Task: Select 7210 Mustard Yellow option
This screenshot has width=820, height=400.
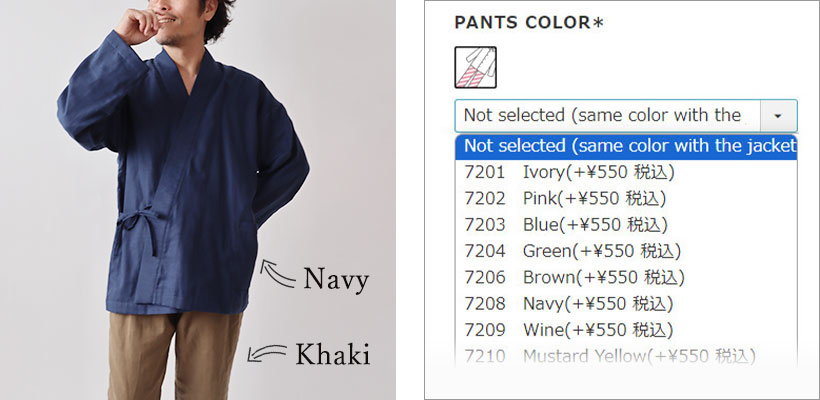Action: point(610,355)
